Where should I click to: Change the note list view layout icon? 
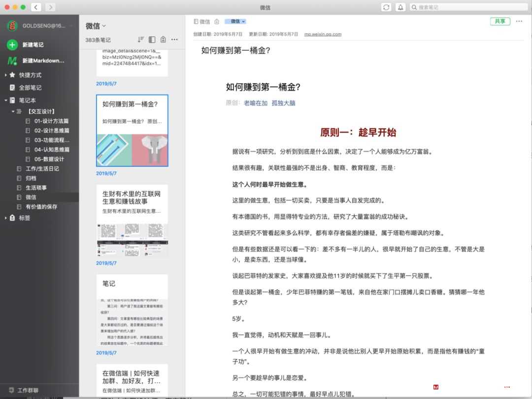pos(152,40)
